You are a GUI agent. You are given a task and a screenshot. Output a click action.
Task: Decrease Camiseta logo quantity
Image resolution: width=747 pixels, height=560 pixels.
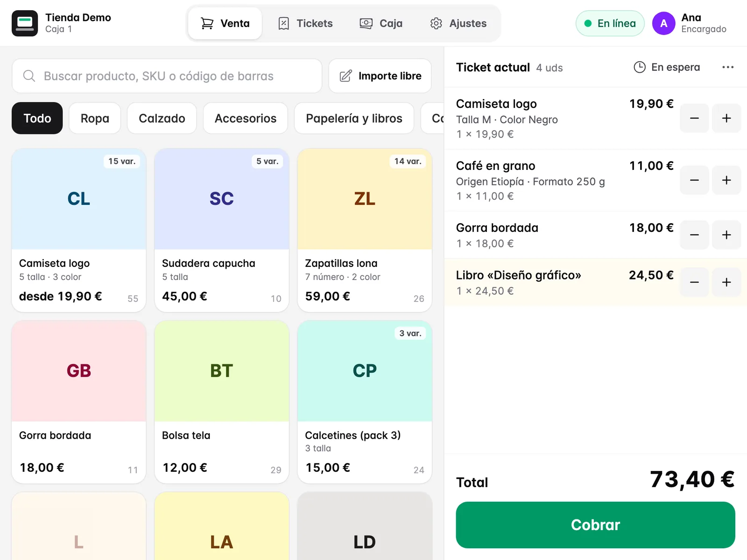point(694,119)
